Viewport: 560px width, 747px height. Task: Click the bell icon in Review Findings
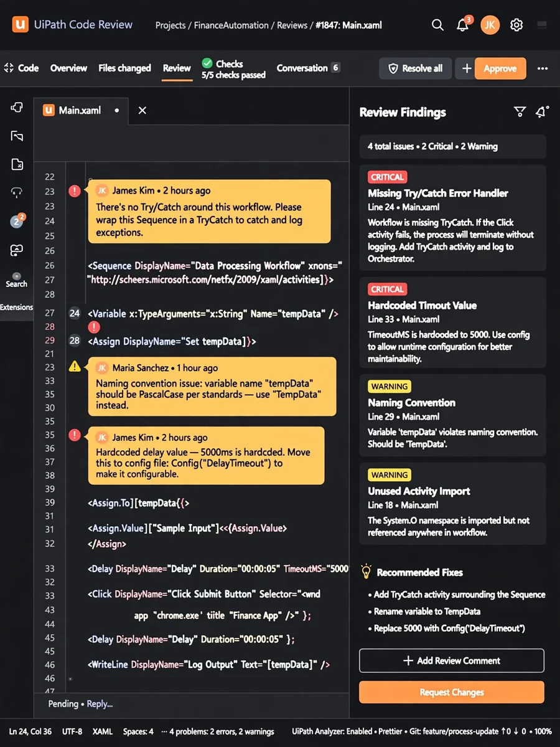coord(543,112)
